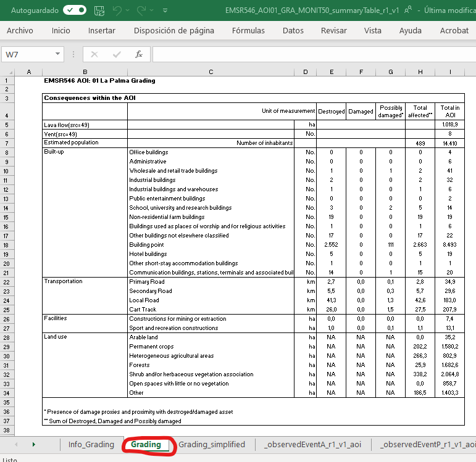
Task: Open the Acrobat ribbon tab
Action: (x=454, y=31)
